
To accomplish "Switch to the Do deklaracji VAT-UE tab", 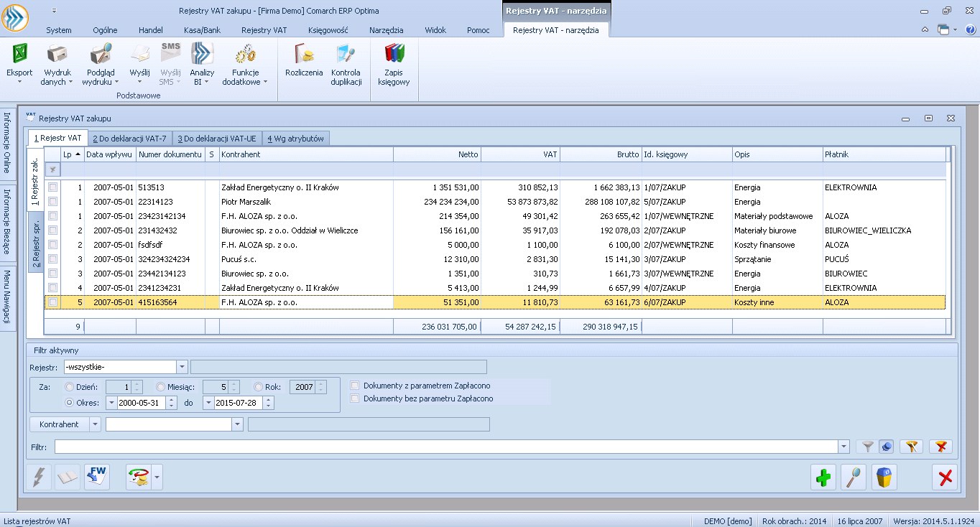I will coord(217,138).
